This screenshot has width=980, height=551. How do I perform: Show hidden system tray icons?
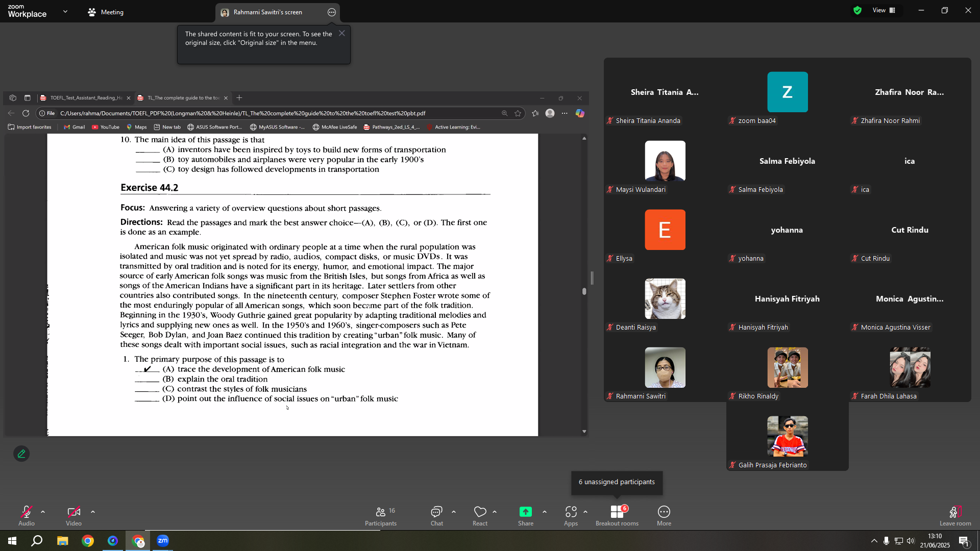pyautogui.click(x=874, y=541)
